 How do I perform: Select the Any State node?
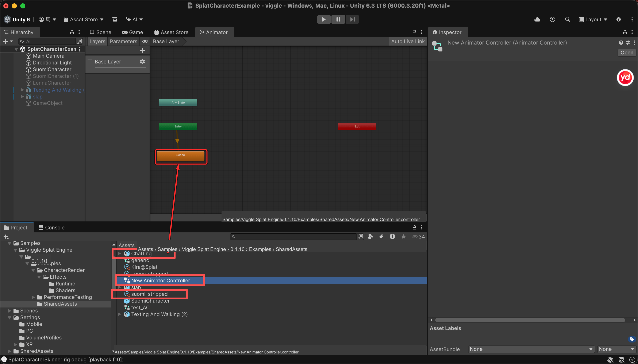point(178,102)
